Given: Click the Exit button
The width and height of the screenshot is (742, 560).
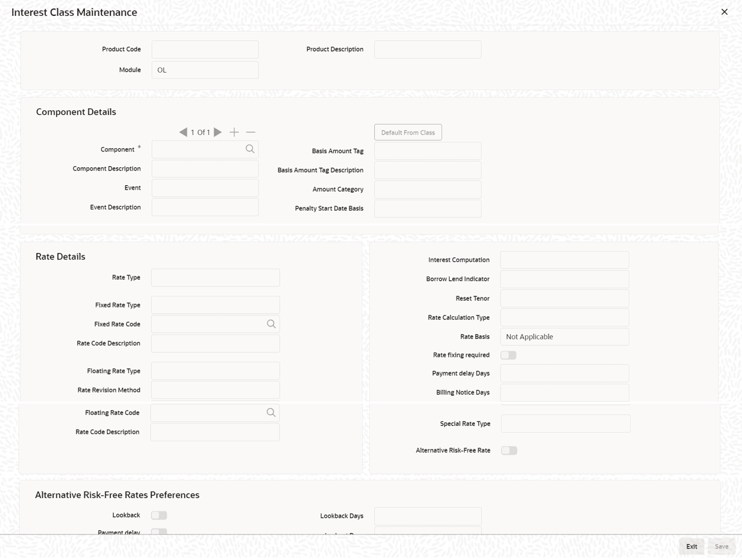Looking at the screenshot, I should click(x=692, y=547).
